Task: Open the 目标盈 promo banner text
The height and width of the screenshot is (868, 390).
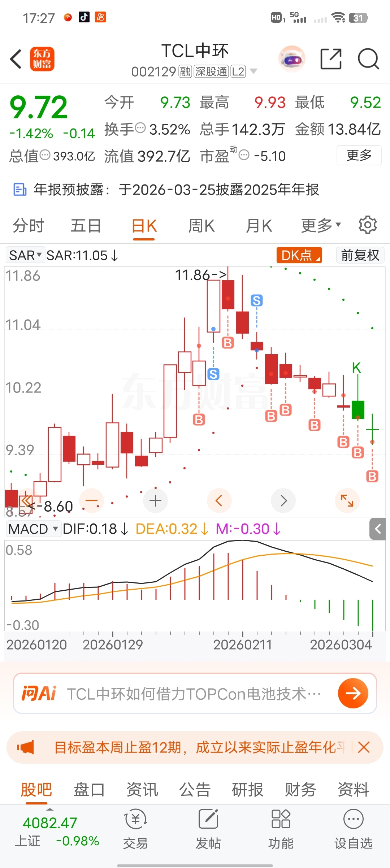Action: pyautogui.click(x=199, y=747)
